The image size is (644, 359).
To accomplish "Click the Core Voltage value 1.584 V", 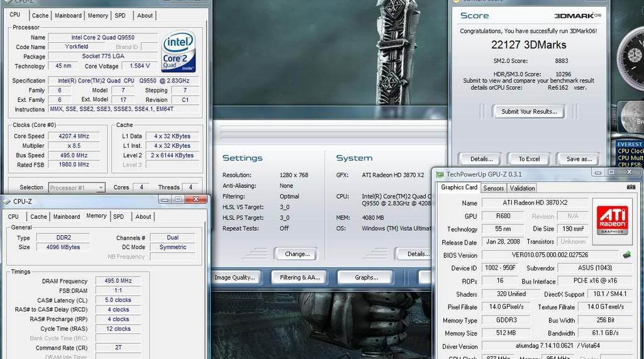I will 140,66.
